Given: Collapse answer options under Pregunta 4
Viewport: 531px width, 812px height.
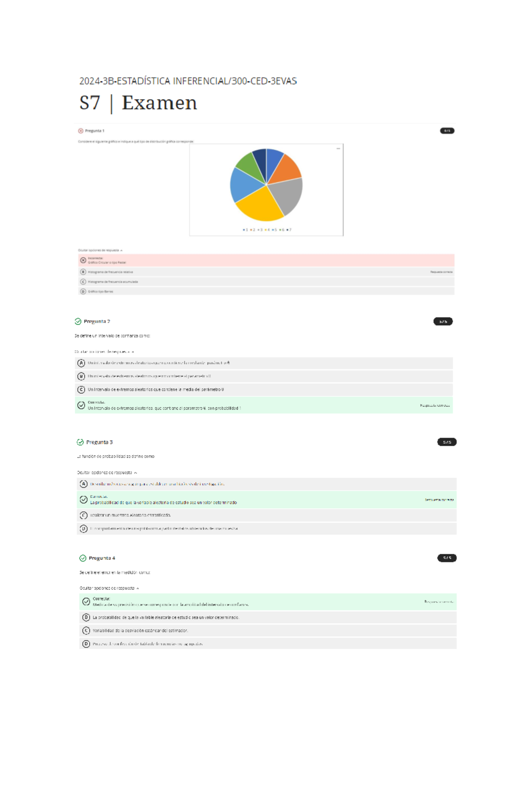Looking at the screenshot, I should click(109, 588).
